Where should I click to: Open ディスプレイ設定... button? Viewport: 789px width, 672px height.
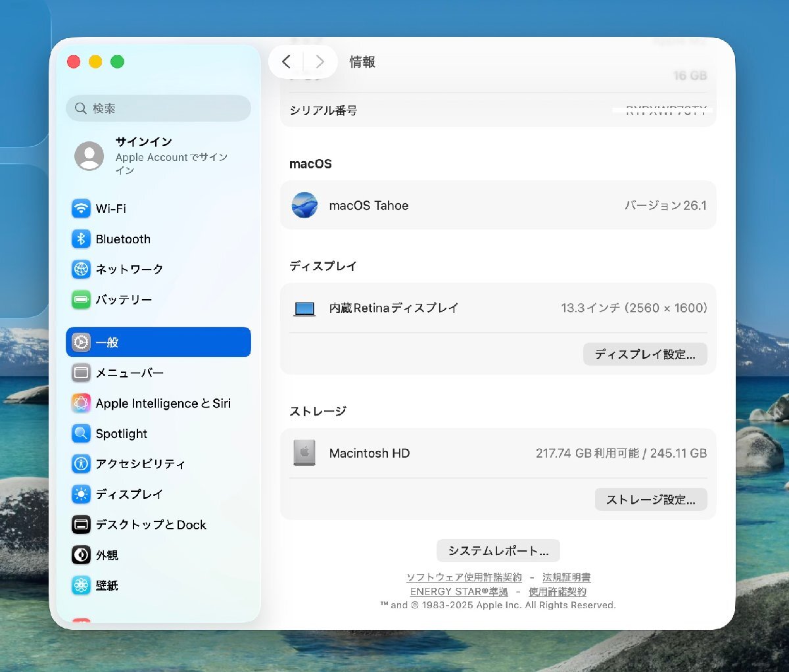pyautogui.click(x=645, y=354)
